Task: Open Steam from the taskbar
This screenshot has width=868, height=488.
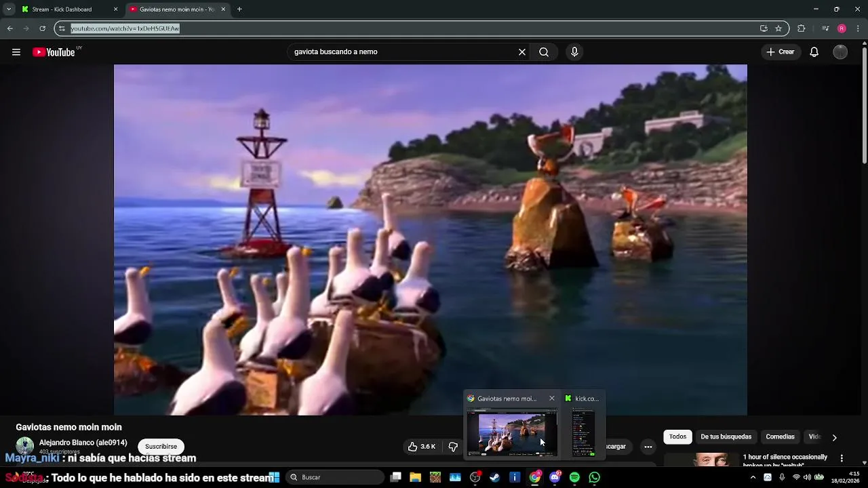Action: tap(495, 477)
